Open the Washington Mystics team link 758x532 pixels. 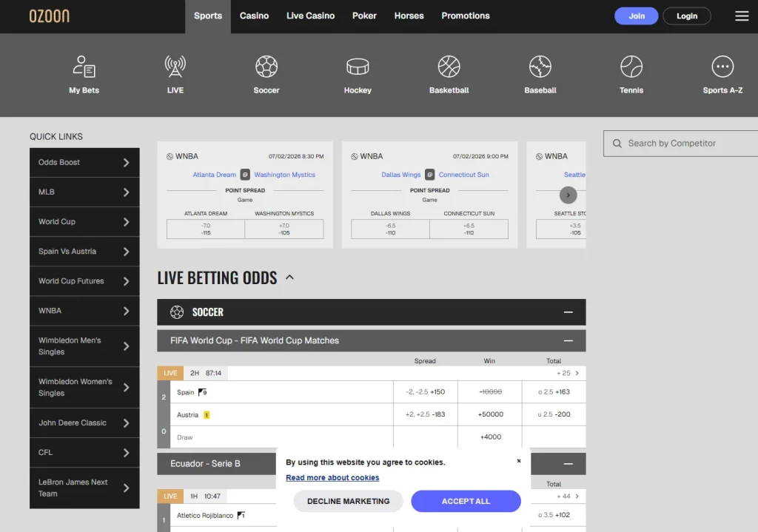click(x=285, y=175)
